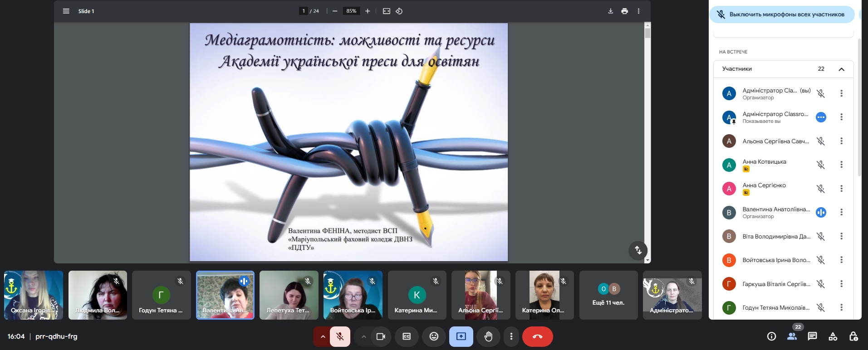
Task: Collapse the Участники list
Action: (841, 69)
